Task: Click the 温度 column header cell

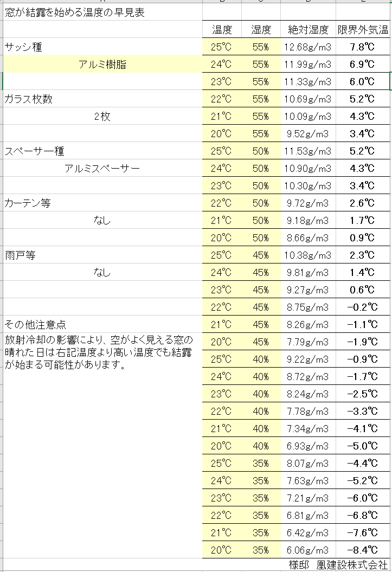Action: [x=222, y=29]
